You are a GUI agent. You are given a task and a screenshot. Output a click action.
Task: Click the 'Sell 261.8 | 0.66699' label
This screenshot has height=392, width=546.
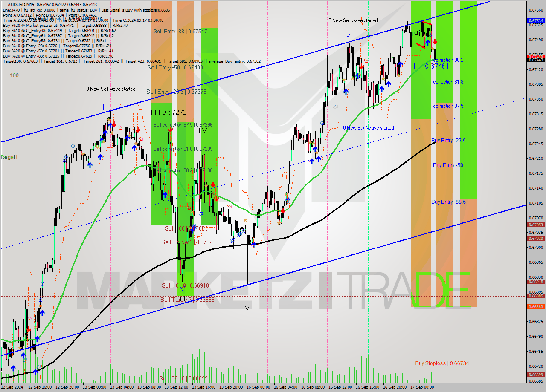(x=183, y=378)
